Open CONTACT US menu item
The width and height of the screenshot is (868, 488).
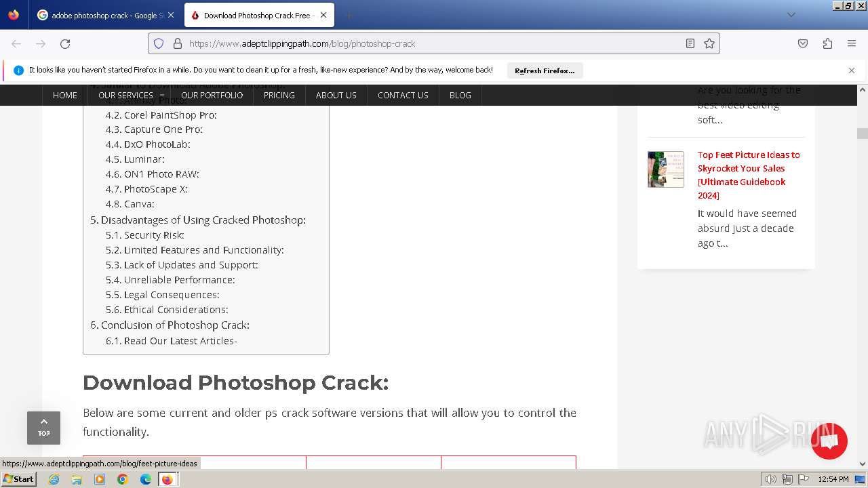(x=403, y=96)
